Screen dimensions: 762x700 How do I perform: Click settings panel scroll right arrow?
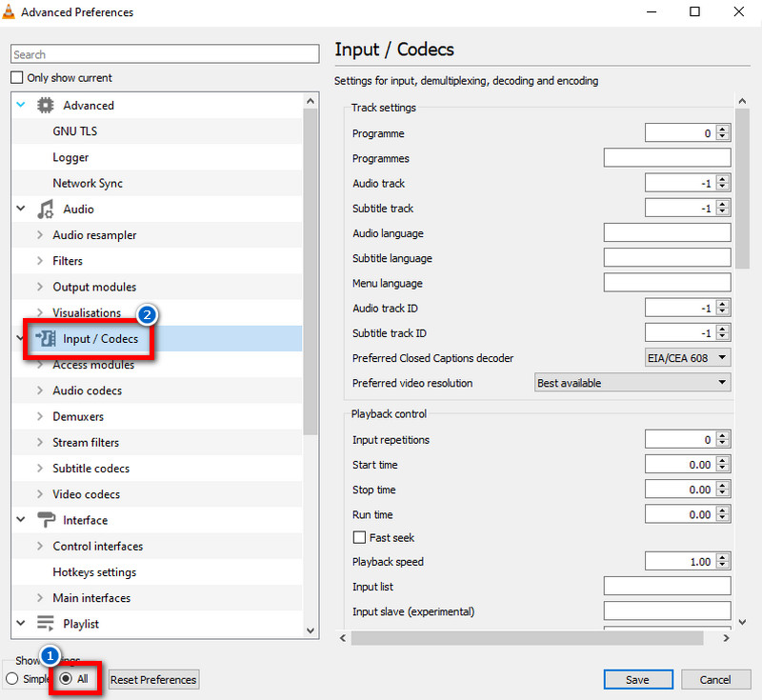click(726, 638)
